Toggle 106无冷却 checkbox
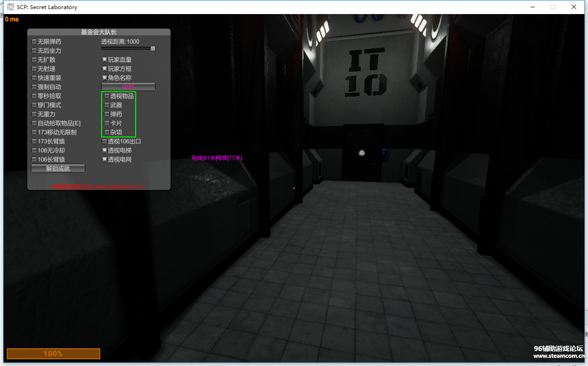 [x=34, y=151]
